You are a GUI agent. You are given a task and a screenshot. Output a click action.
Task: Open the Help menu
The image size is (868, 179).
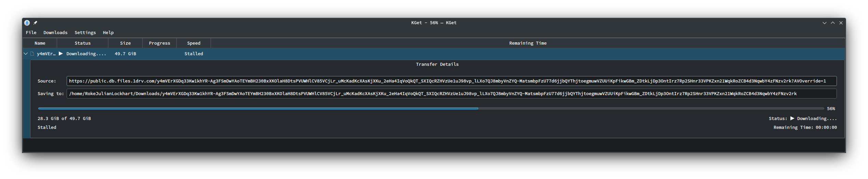[108, 32]
